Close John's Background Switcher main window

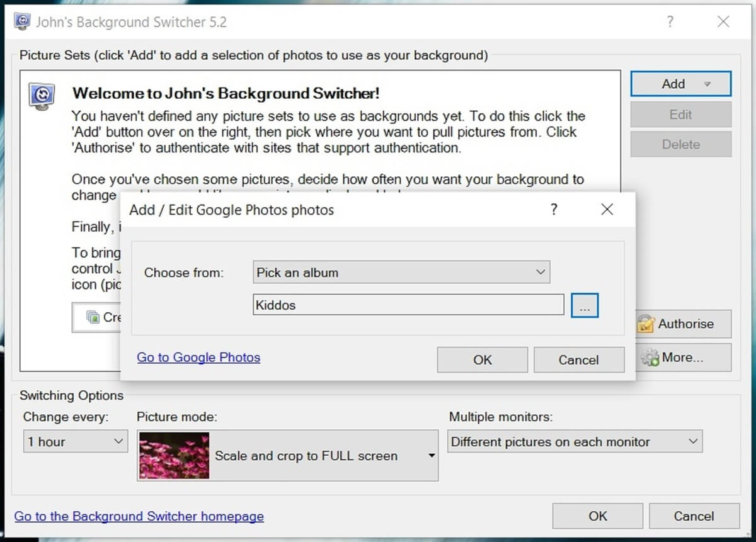coord(723,22)
